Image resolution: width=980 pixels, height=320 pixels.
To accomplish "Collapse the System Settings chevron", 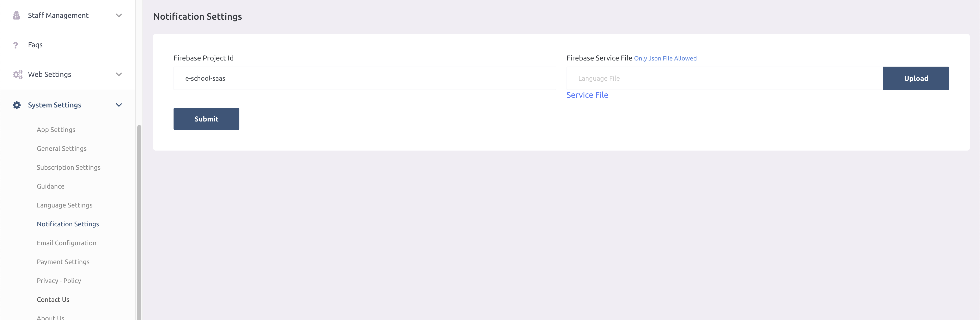I will click(119, 105).
